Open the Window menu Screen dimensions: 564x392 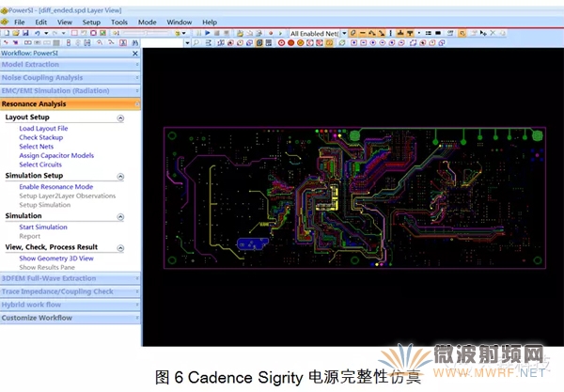(180, 22)
